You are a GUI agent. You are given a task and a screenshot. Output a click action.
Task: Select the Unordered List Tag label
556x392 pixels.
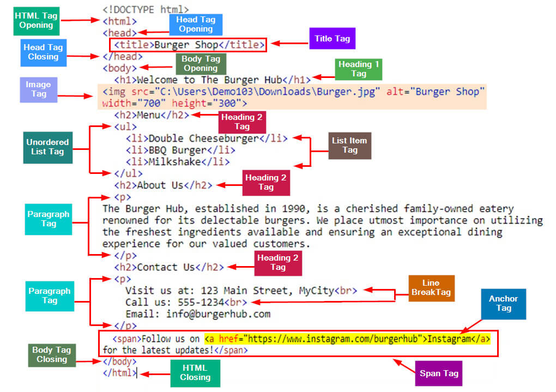tap(47, 147)
